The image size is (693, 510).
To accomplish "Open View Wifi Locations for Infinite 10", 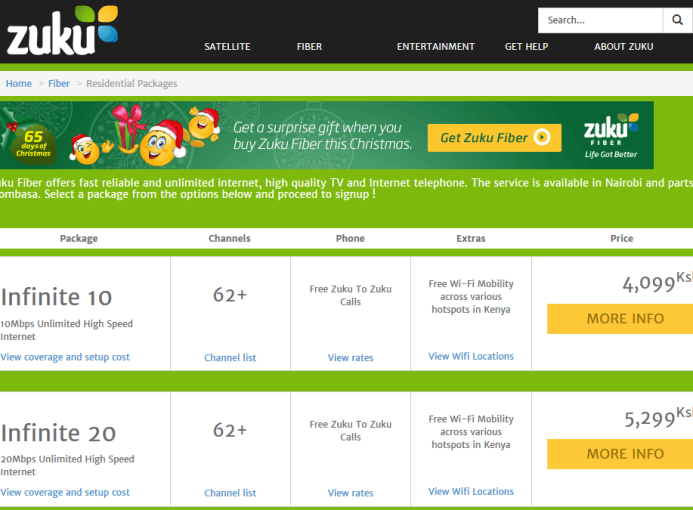I will pos(471,356).
